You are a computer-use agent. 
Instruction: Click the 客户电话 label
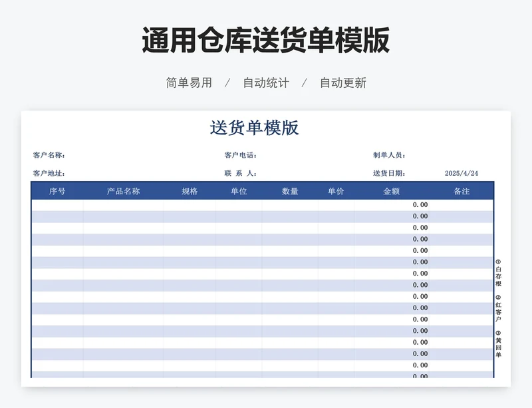click(240, 155)
